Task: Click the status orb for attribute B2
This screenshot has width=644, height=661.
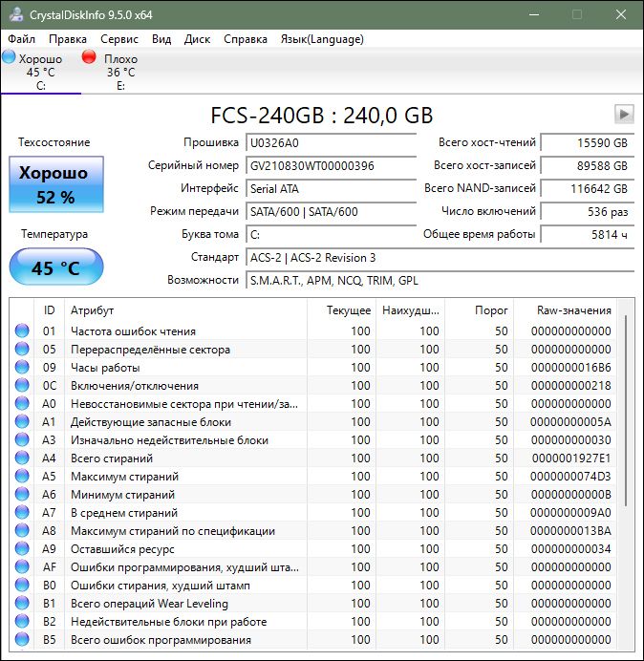Action: point(22,621)
